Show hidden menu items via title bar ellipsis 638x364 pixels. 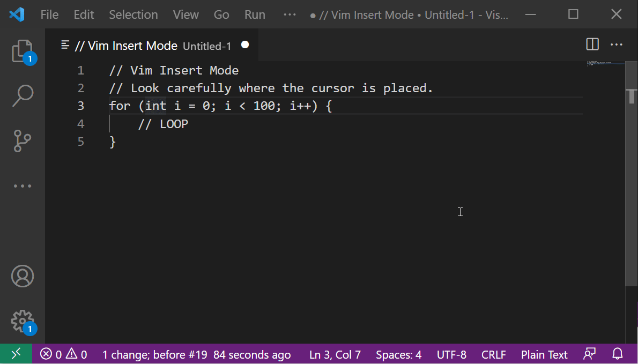tap(290, 14)
